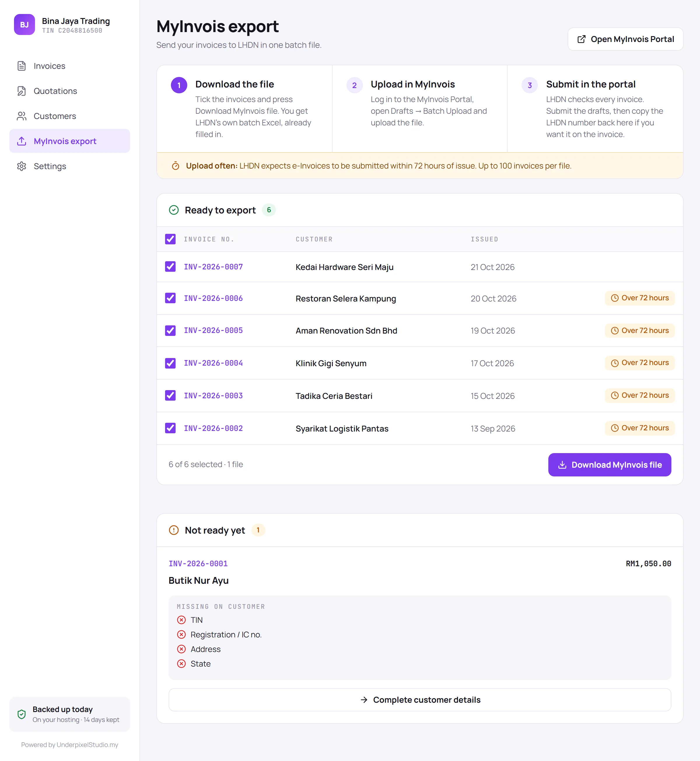
Task: Click the Over 72 hours badge for INV-2026-0002
Action: coord(640,428)
